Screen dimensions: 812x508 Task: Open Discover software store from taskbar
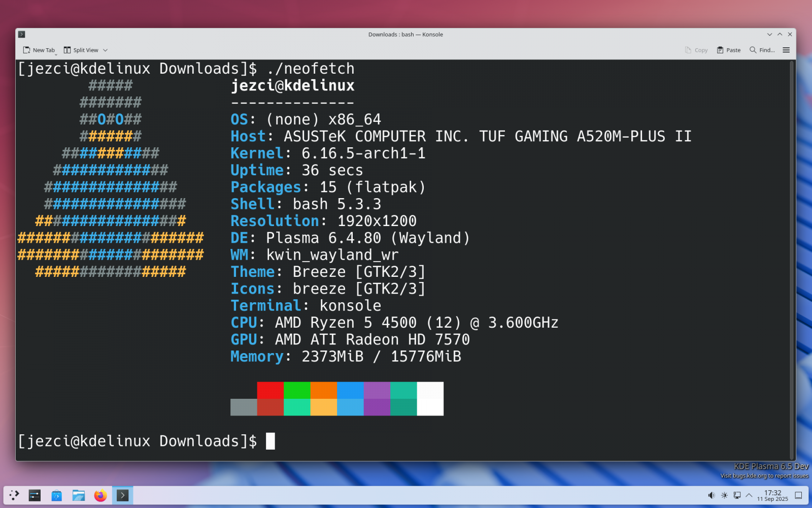point(56,495)
